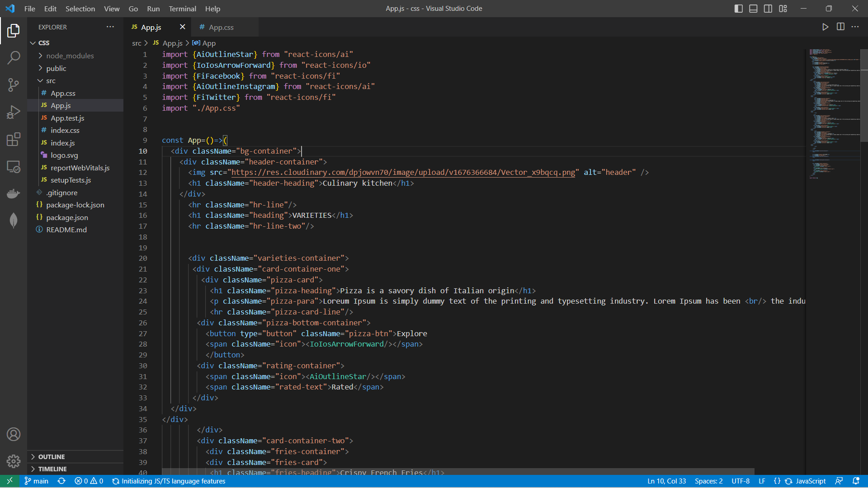Open the Run and Debug view
Screen dimensions: 868x488
pyautogui.click(x=14, y=112)
